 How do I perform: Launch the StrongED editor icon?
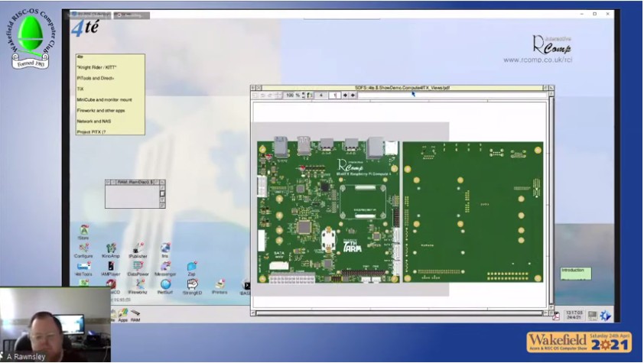[x=192, y=287]
